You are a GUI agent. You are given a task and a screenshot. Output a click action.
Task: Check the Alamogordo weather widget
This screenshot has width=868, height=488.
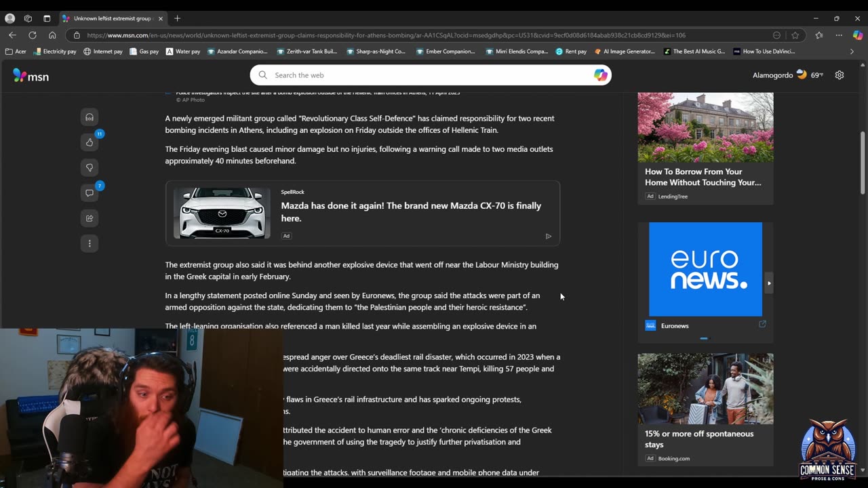coord(788,75)
